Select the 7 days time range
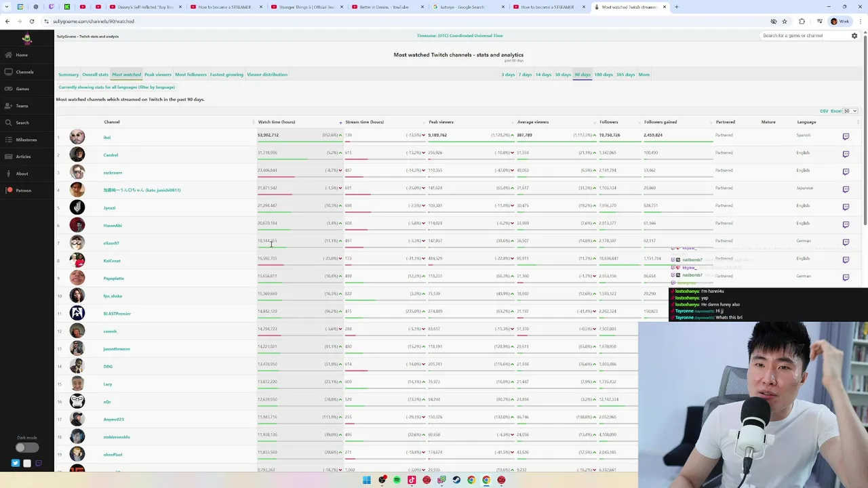This screenshot has width=868, height=488. (525, 75)
